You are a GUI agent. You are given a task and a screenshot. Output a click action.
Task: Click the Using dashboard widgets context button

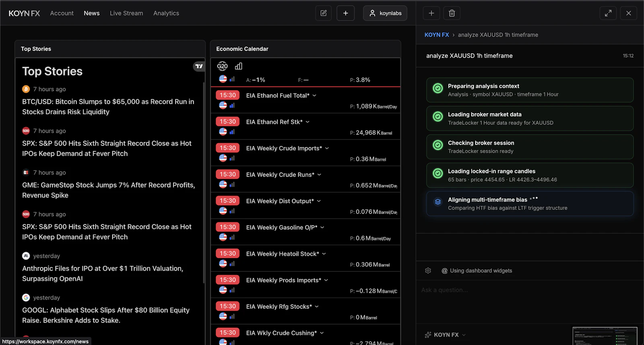pos(477,271)
